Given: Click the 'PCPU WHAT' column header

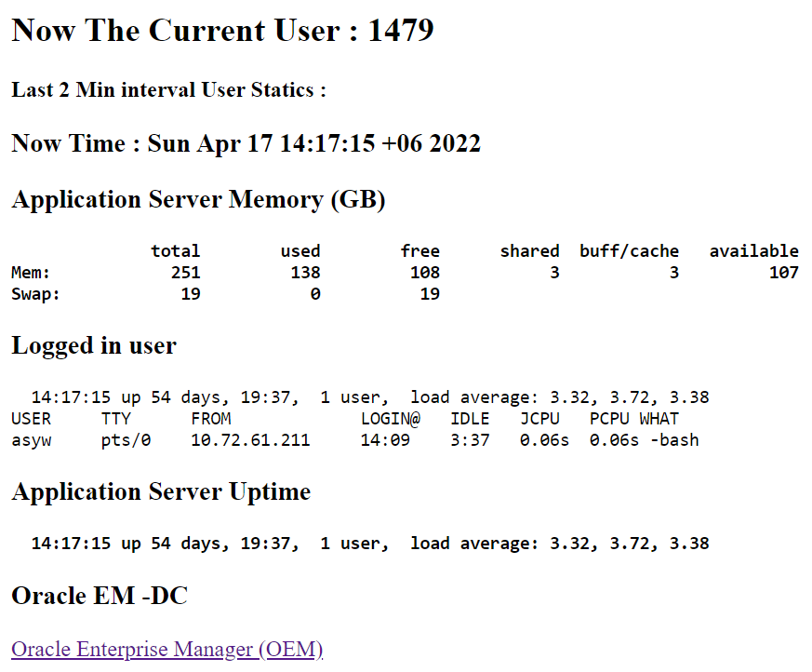Looking at the screenshot, I should click(x=634, y=419).
